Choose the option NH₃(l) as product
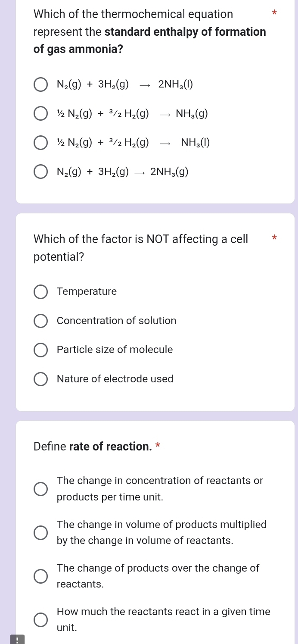298x644 pixels. tap(40, 143)
